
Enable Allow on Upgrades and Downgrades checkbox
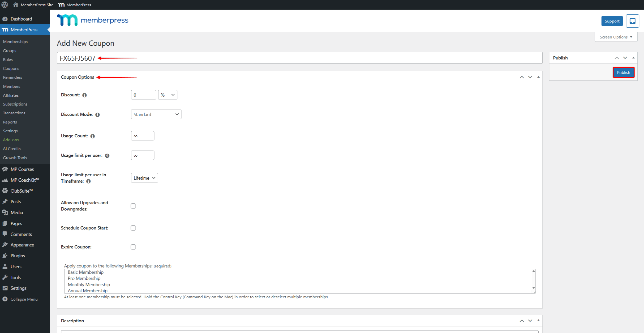pos(133,206)
